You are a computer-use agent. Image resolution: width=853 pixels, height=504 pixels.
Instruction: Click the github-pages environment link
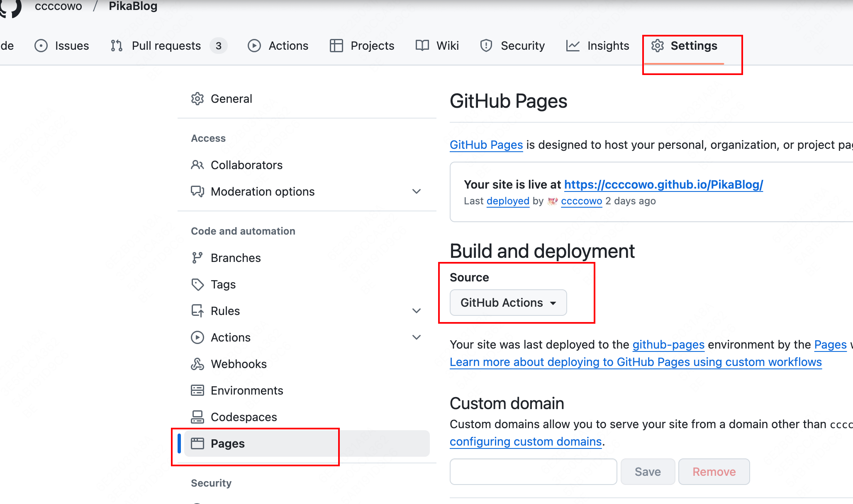point(668,345)
